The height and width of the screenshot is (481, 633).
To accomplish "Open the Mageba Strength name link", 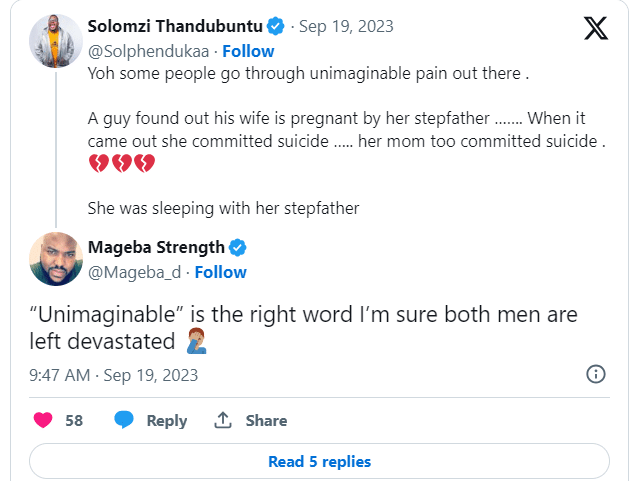I will [158, 247].
